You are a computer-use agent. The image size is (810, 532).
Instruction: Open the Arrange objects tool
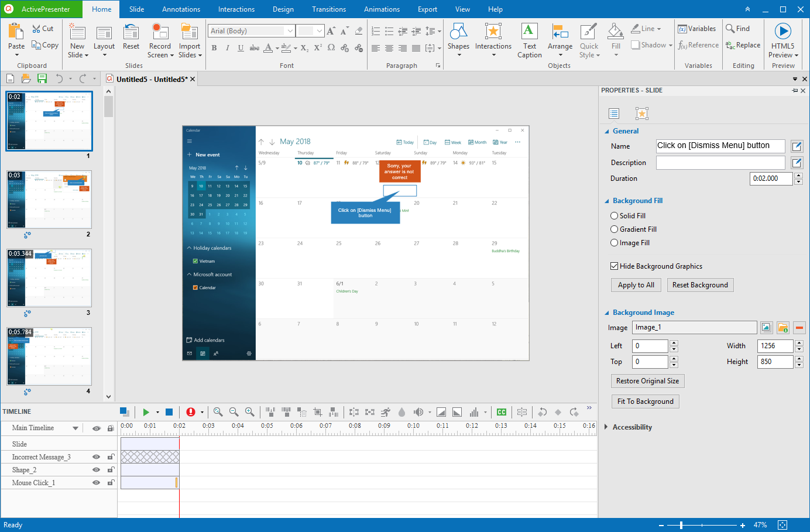pos(560,40)
